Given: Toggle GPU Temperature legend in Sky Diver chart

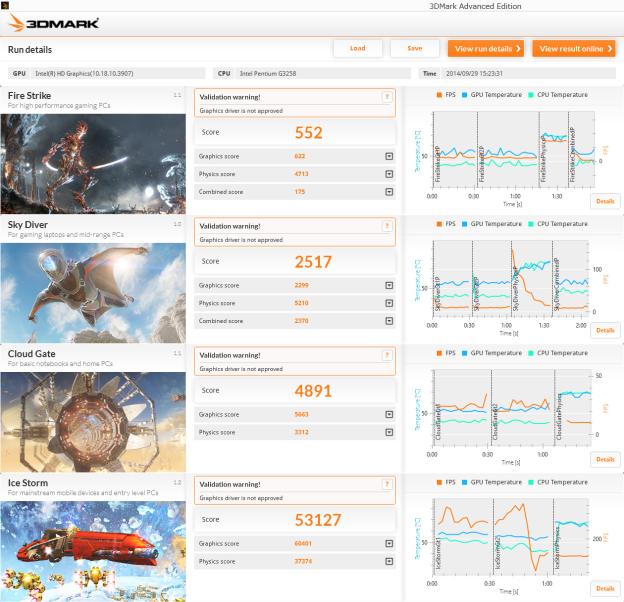Looking at the screenshot, I should point(492,224).
